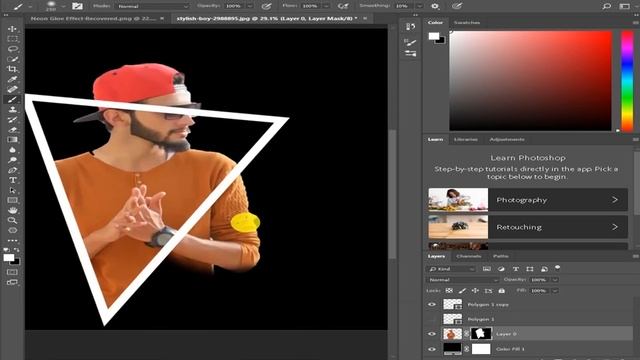Image resolution: width=640 pixels, height=360 pixels.
Task: Select the Dodge tool
Action: click(x=12, y=160)
